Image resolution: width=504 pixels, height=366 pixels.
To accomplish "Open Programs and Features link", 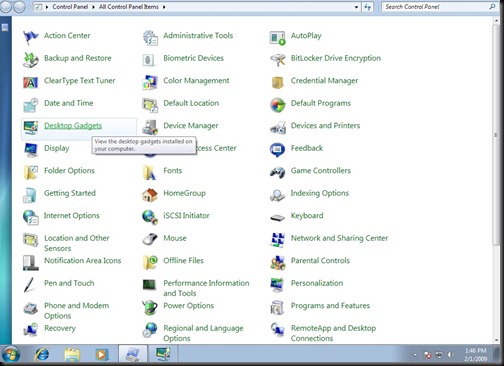I will (x=330, y=306).
